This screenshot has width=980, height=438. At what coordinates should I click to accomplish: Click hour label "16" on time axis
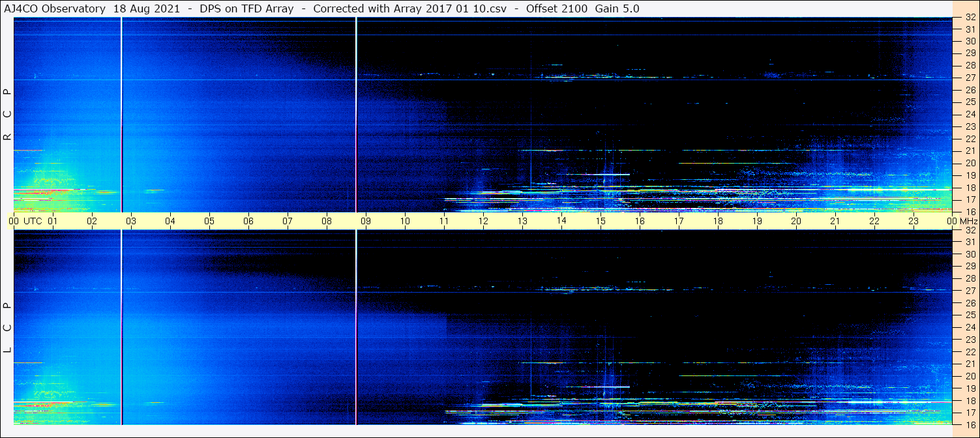[x=640, y=221]
